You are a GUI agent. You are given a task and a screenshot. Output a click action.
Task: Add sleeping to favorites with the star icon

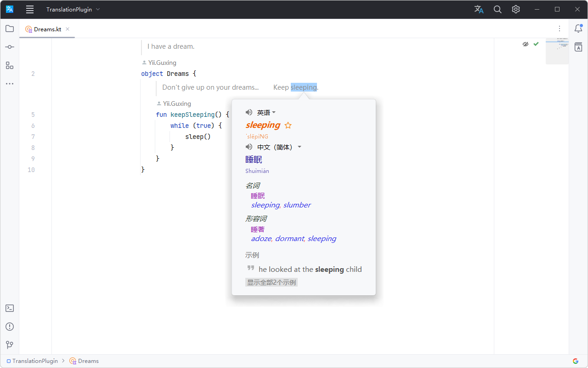tap(288, 125)
